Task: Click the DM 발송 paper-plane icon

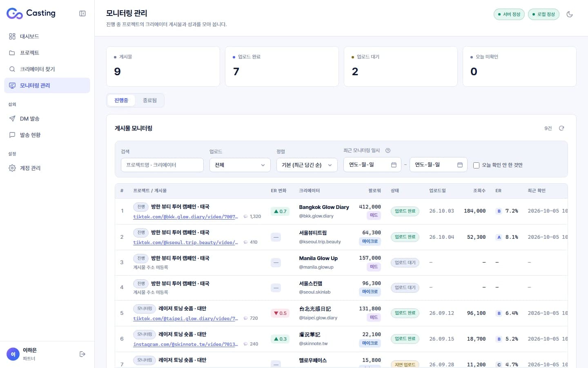Action: click(x=12, y=119)
